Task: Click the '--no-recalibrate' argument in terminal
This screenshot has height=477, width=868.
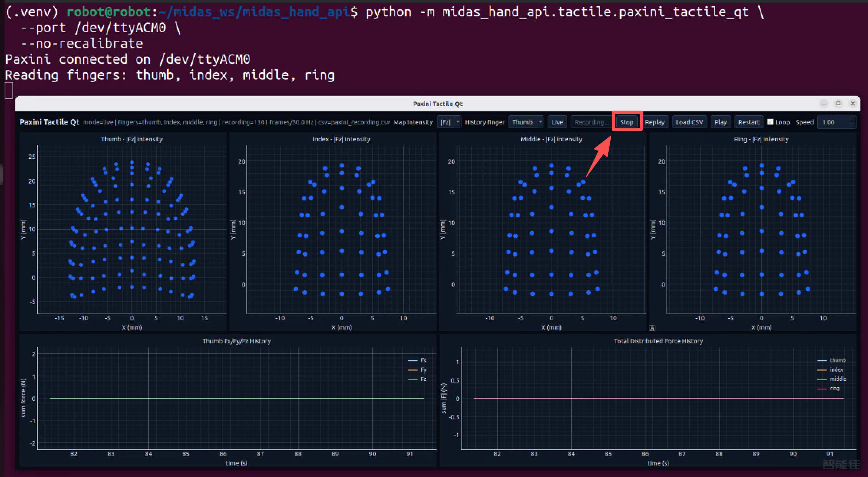Action: (82, 43)
